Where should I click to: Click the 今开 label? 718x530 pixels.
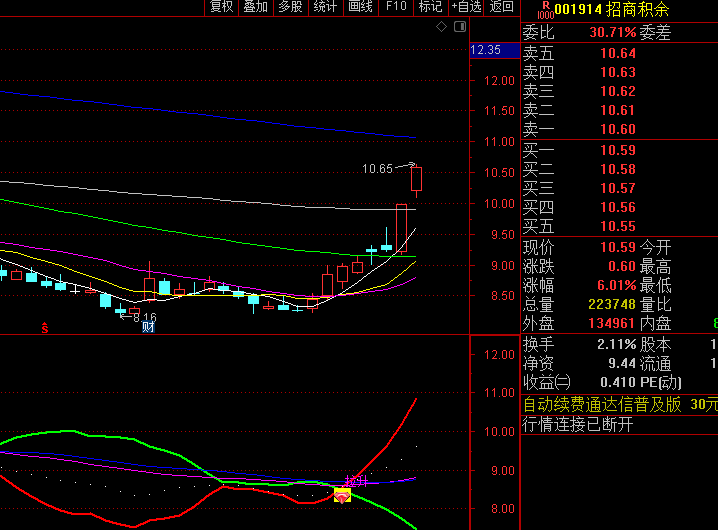[655, 247]
